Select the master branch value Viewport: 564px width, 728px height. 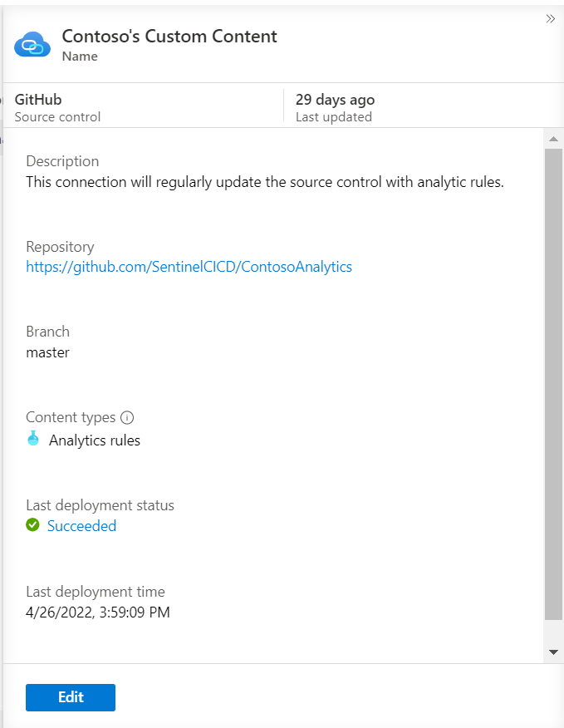(47, 352)
